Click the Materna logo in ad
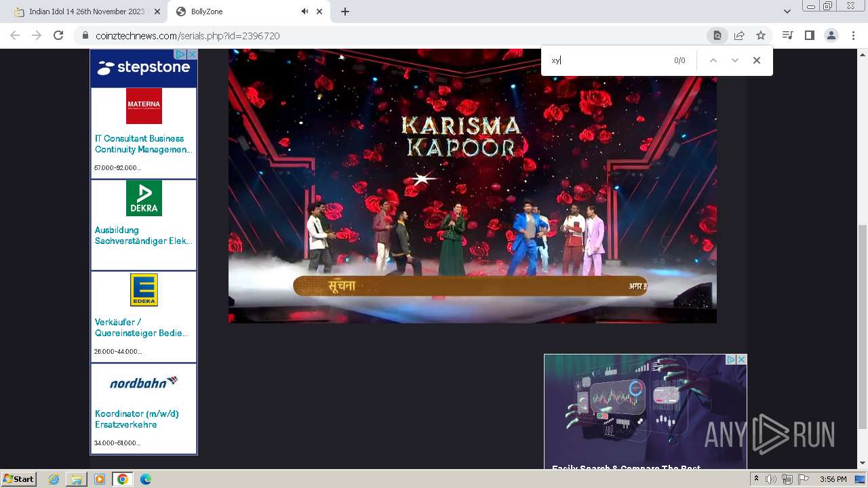 coord(144,106)
